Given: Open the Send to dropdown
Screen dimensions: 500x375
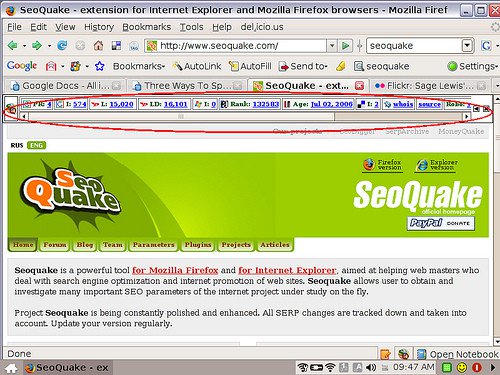Looking at the screenshot, I should [303, 66].
